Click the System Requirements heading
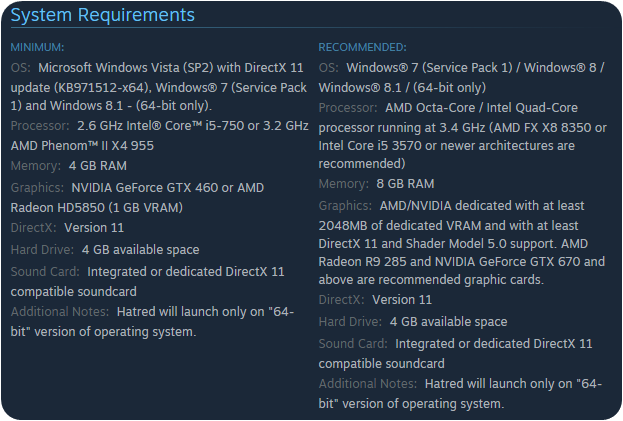 pos(102,16)
